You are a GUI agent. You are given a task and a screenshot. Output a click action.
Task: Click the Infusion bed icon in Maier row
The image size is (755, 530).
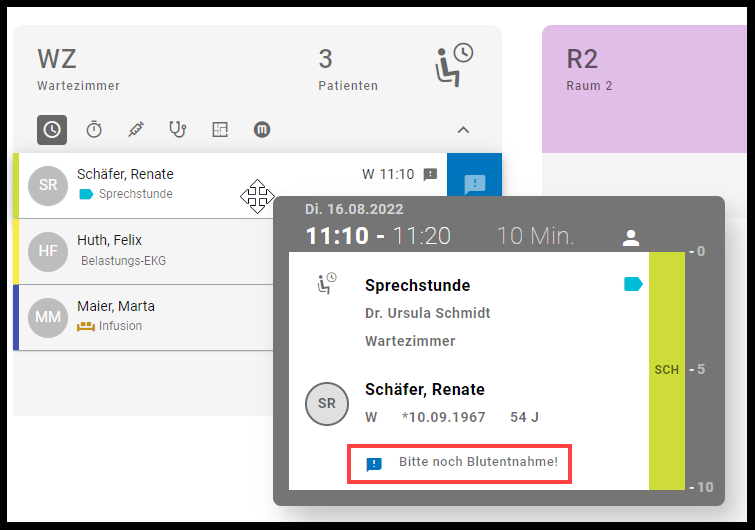(x=86, y=326)
